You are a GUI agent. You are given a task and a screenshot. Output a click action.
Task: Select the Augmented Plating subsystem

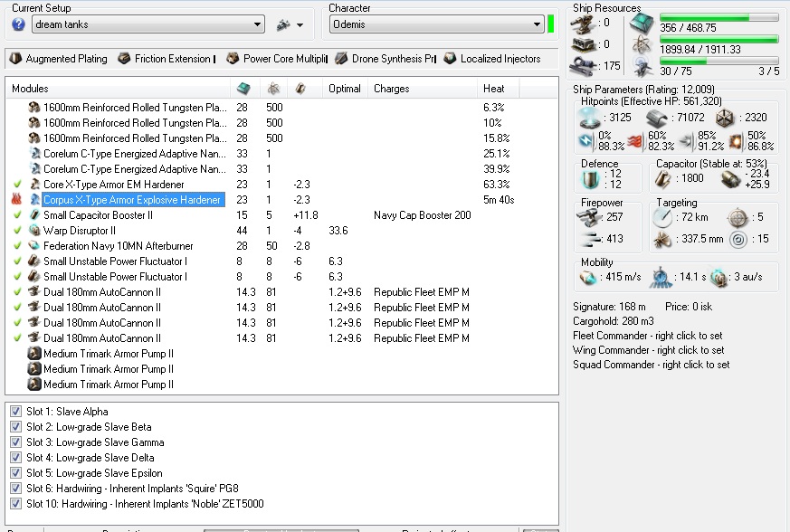coord(59,59)
